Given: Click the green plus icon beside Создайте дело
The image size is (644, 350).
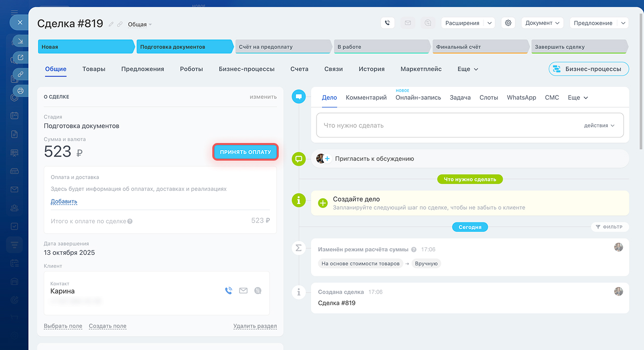Looking at the screenshot, I should (323, 203).
